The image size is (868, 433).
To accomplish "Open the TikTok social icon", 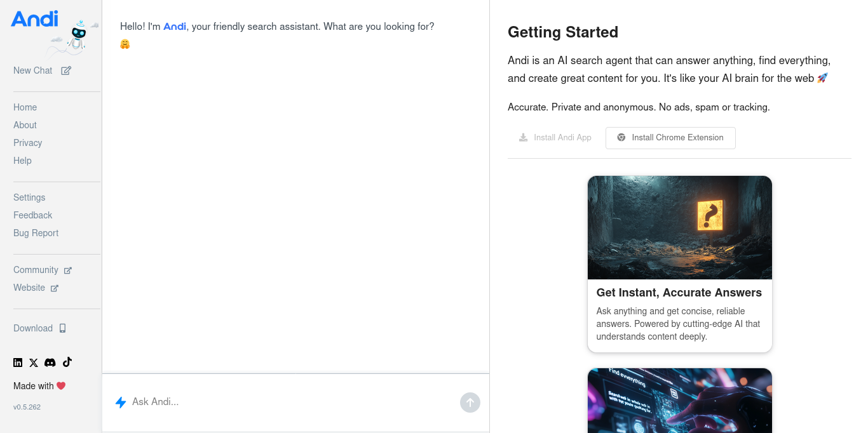I will 67,362.
